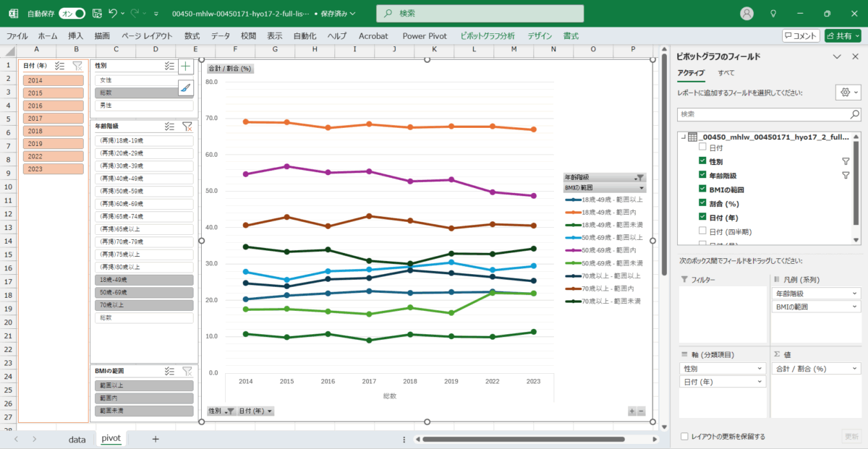
Task: Uncheck the BMIの範囲 field checkbox
Action: click(702, 189)
